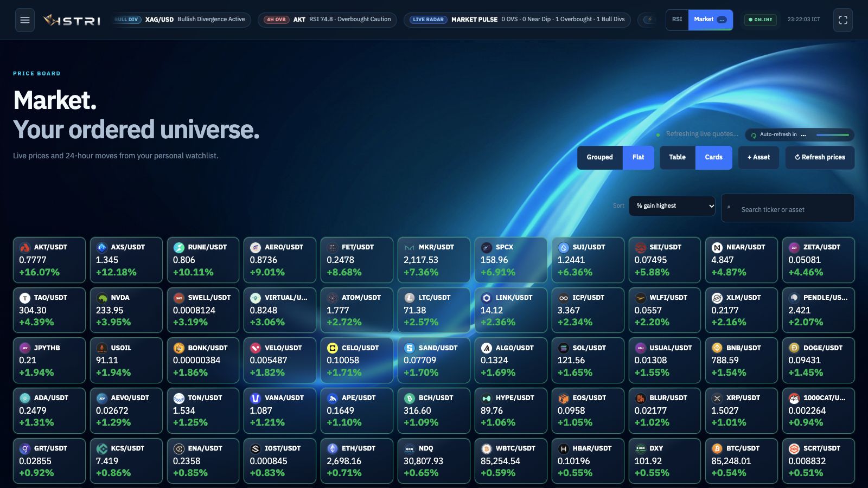Select the Market tab

click(x=710, y=20)
